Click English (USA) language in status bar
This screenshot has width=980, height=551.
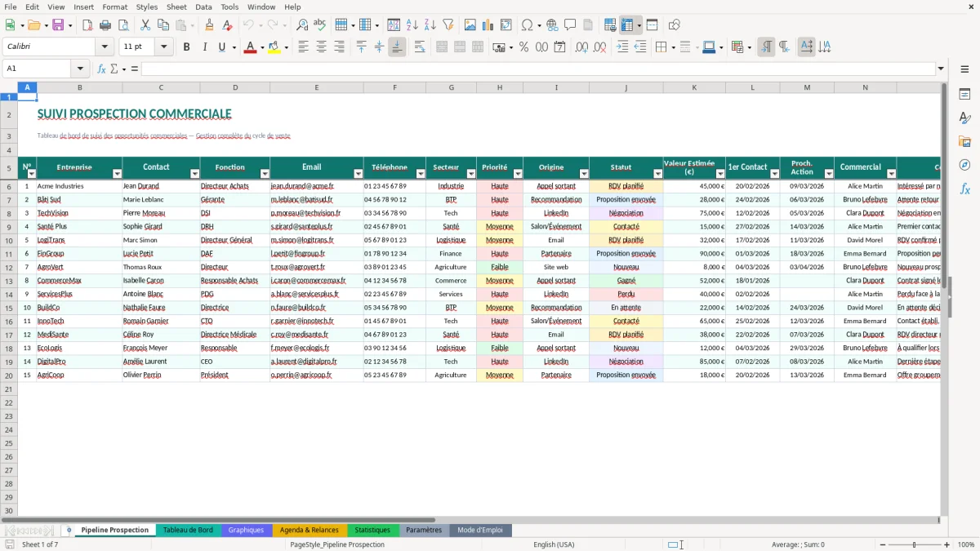coord(554,544)
